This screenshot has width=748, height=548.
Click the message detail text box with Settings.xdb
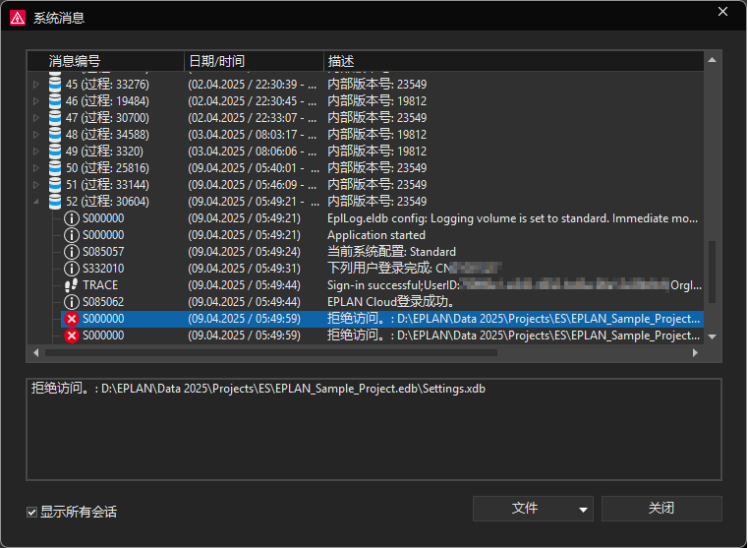374,429
